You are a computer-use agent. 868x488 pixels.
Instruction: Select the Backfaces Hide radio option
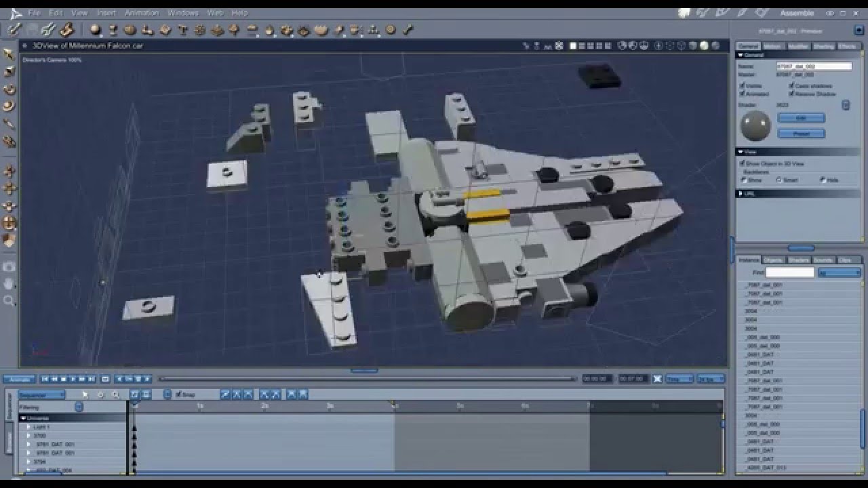tap(823, 180)
